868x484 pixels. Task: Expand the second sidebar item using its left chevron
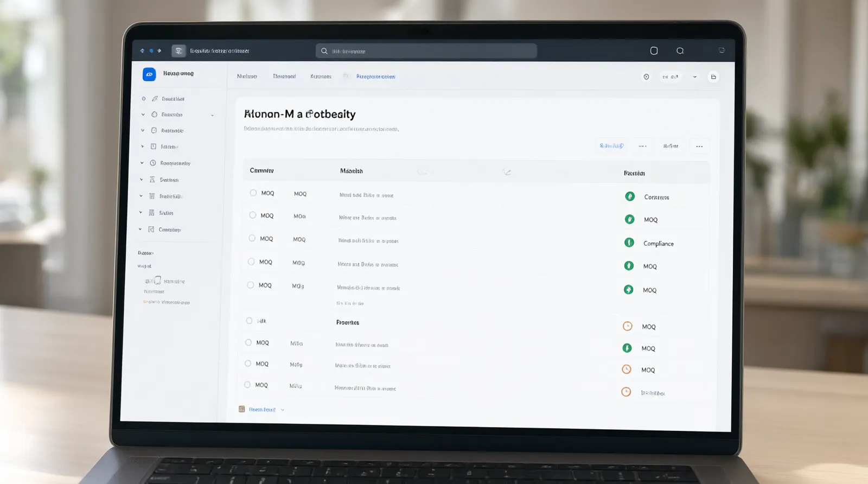[143, 114]
